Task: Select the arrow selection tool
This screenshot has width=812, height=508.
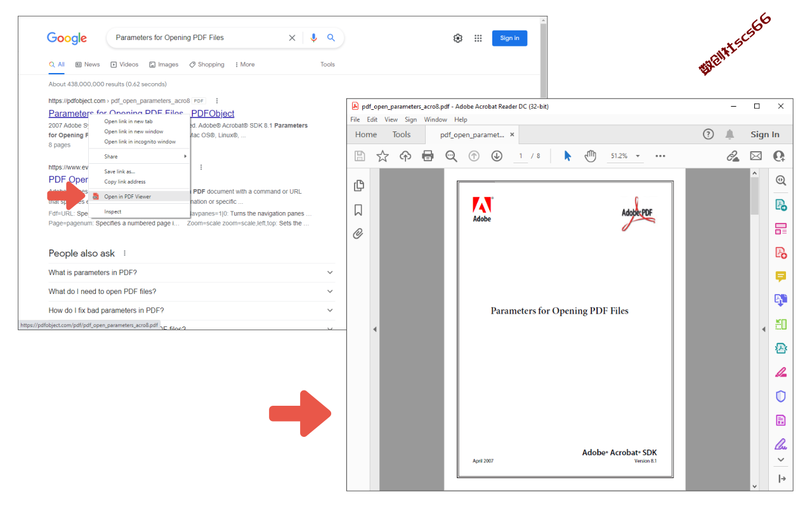Action: [568, 156]
